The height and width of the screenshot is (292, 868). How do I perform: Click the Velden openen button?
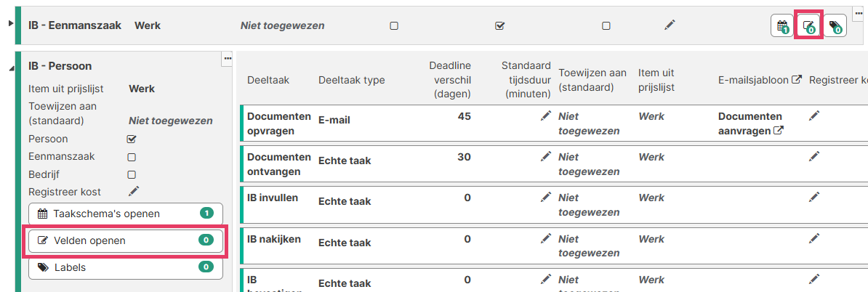point(125,240)
